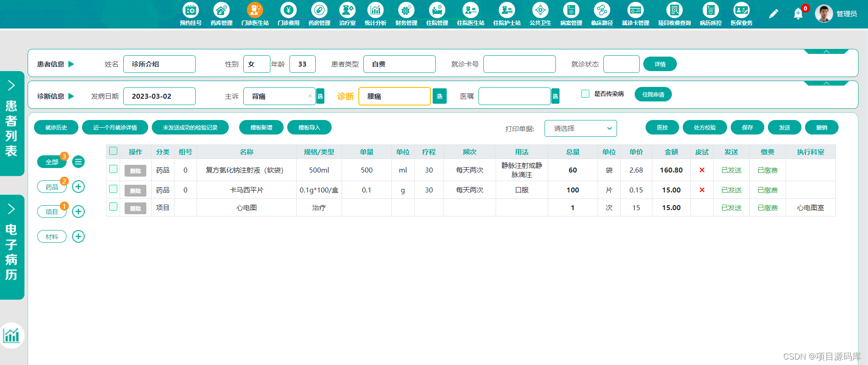Open the 打印单据 请选择 dropdown
This screenshot has width=868, height=365.
(581, 128)
